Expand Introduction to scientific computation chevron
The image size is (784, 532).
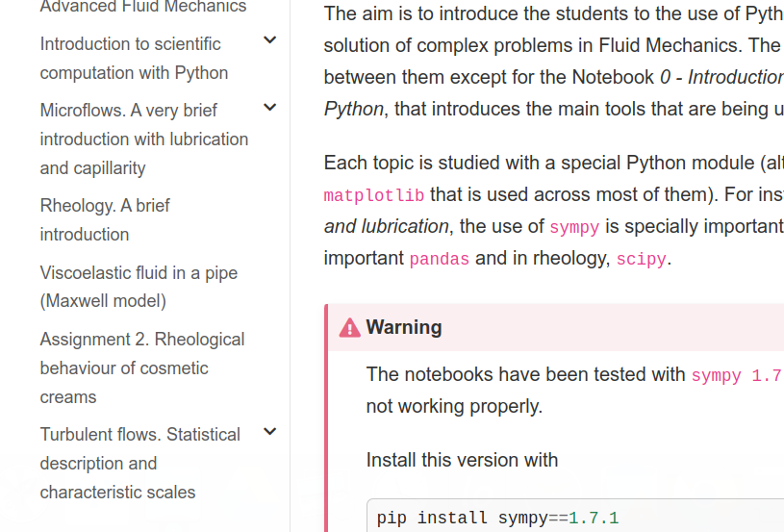pos(270,40)
